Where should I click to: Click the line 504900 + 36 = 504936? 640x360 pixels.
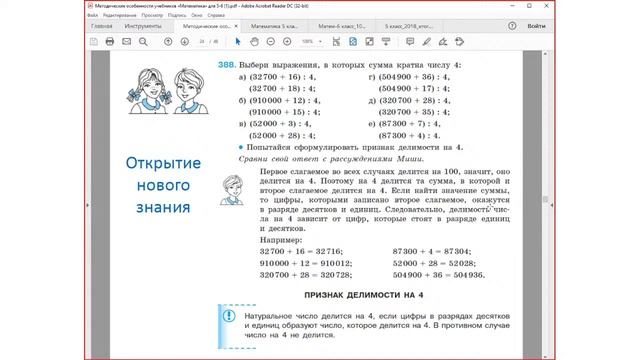click(x=439, y=275)
